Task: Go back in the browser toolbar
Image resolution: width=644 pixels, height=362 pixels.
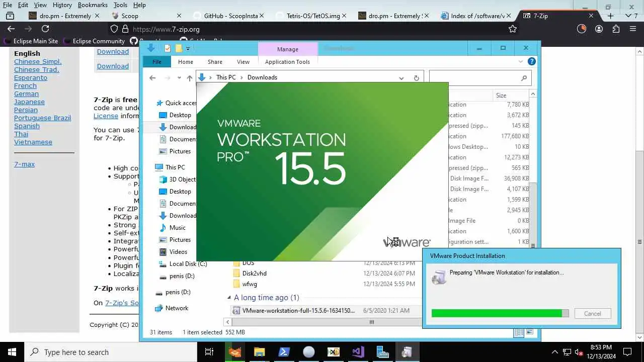Action: click(11, 29)
